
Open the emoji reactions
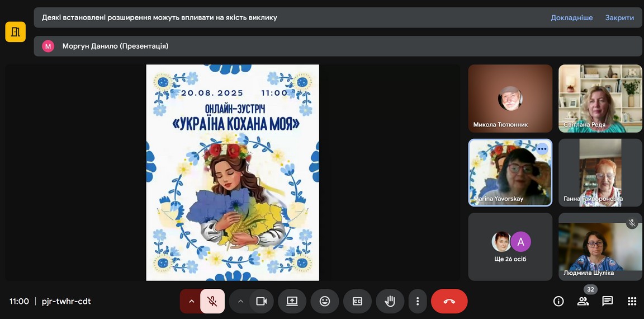(x=325, y=301)
